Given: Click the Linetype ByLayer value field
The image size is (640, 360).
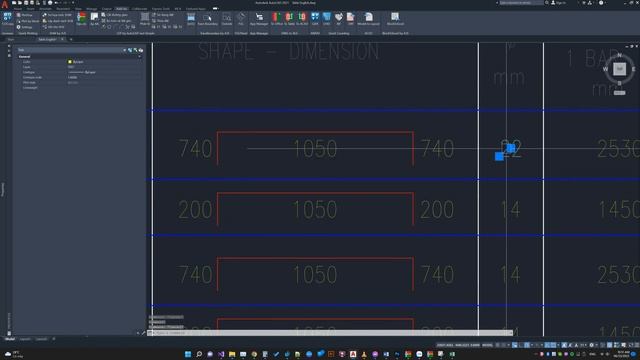Looking at the screenshot, I should (x=104, y=72).
